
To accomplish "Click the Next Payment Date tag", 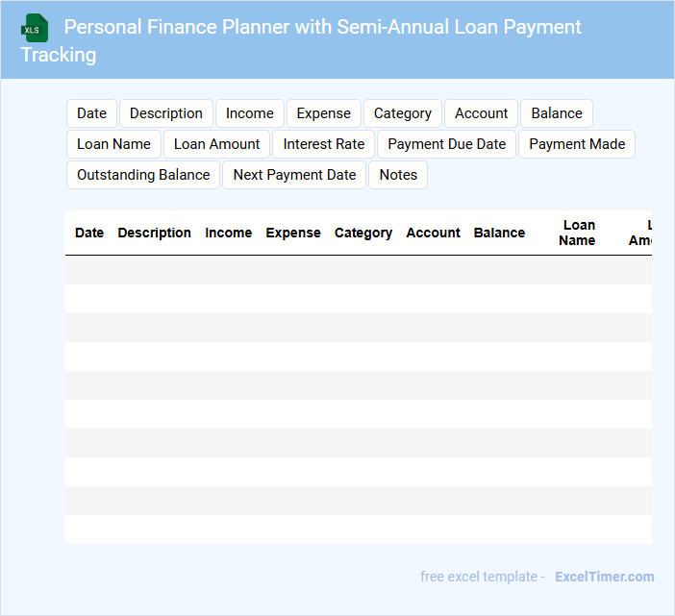I will point(294,175).
